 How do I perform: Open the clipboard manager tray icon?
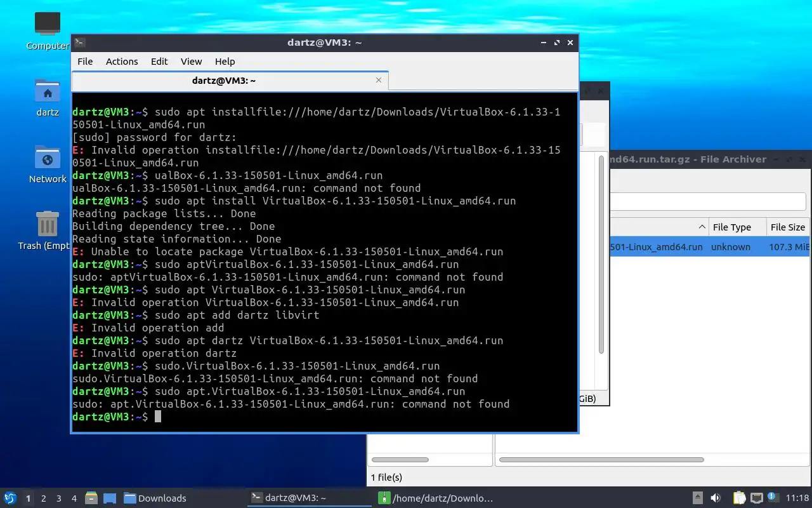740,498
